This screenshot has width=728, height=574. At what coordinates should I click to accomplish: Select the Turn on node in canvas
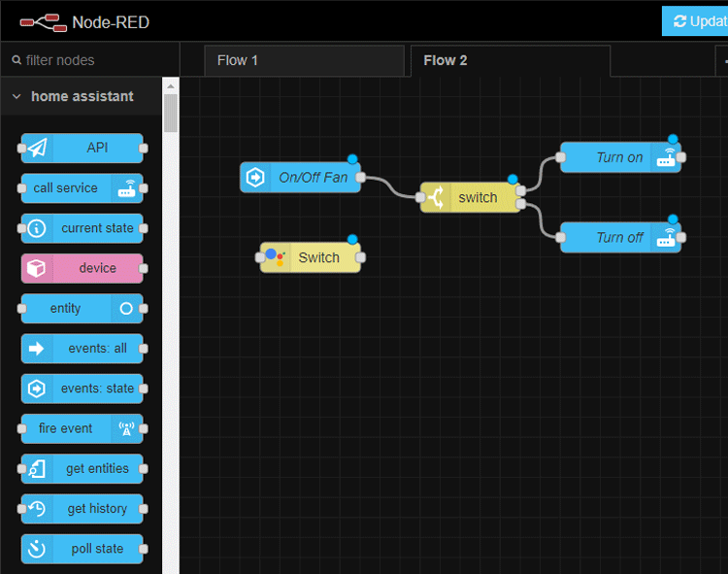pos(617,157)
